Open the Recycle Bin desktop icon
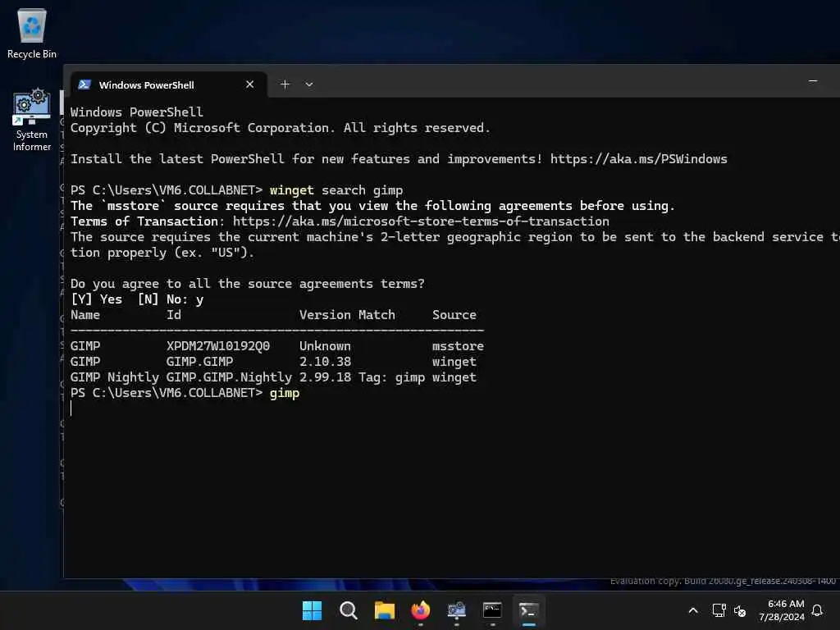Image resolution: width=840 pixels, height=630 pixels. tap(32, 33)
